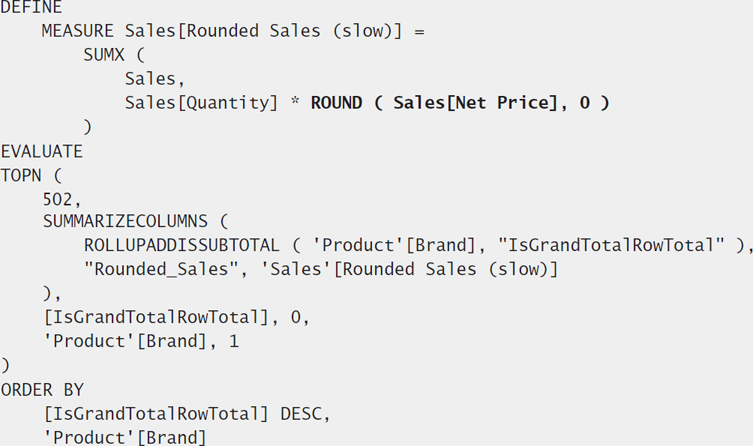This screenshot has width=753, height=446.
Task: Click the ORDER BY keyword
Action: 42,390
